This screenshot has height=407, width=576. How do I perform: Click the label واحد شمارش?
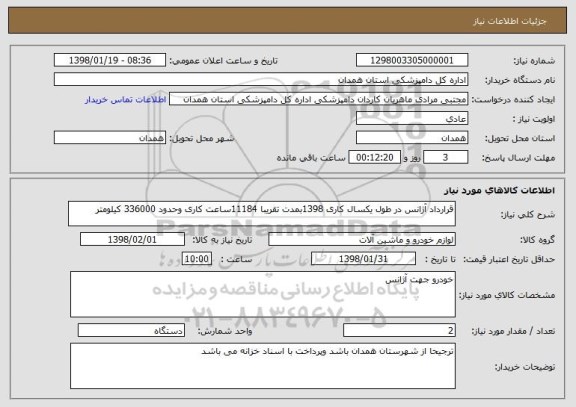click(225, 331)
